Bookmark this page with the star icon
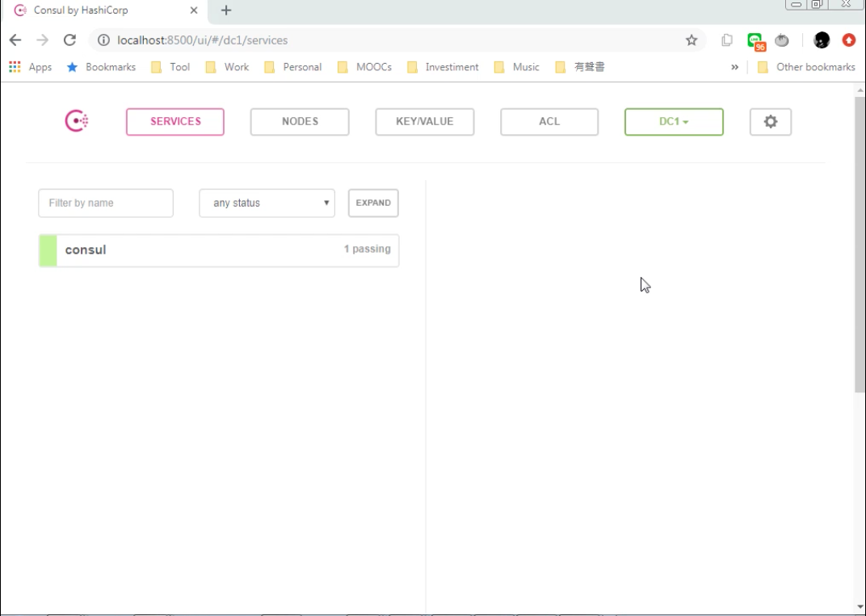866x616 pixels. point(692,40)
